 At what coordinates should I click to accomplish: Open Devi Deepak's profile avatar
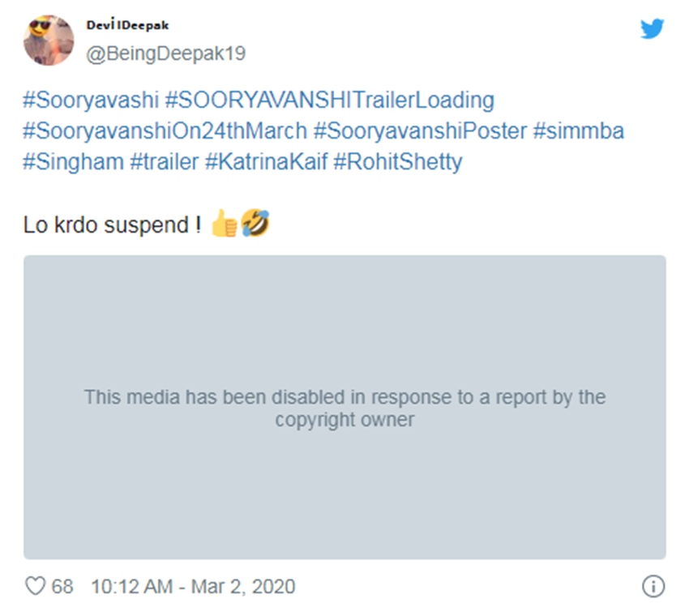[50, 40]
